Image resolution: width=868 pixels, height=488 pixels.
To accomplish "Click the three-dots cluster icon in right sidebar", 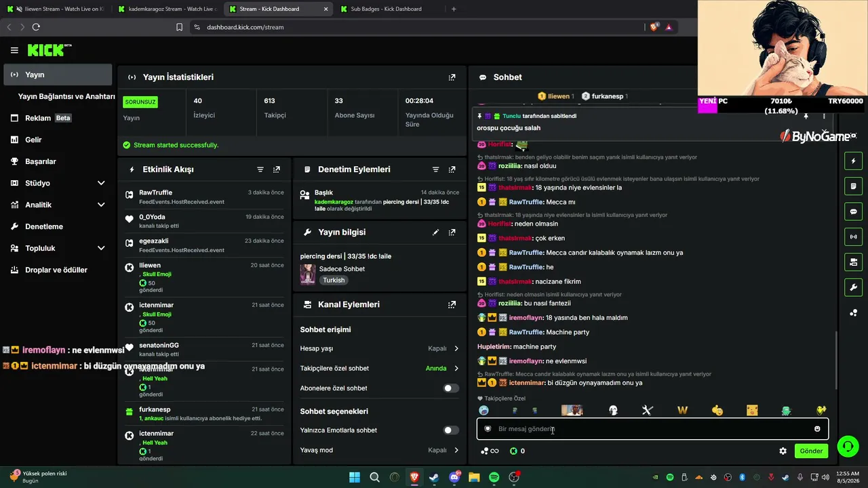I will pos(853,312).
